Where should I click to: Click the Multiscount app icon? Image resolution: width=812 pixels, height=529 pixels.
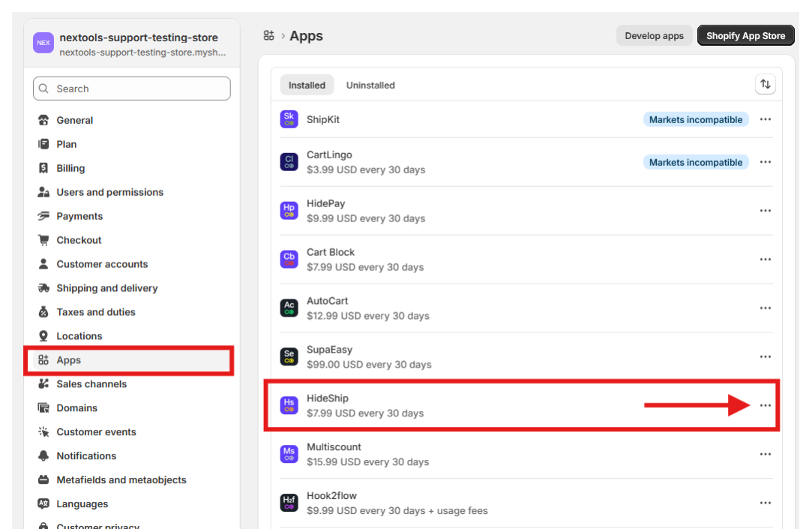click(289, 454)
